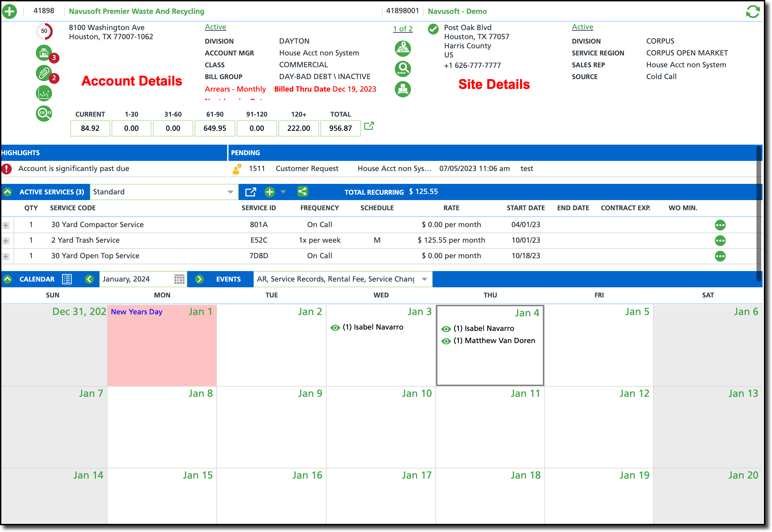Open aging balance external link icon
772x532 pixels.
click(x=369, y=126)
